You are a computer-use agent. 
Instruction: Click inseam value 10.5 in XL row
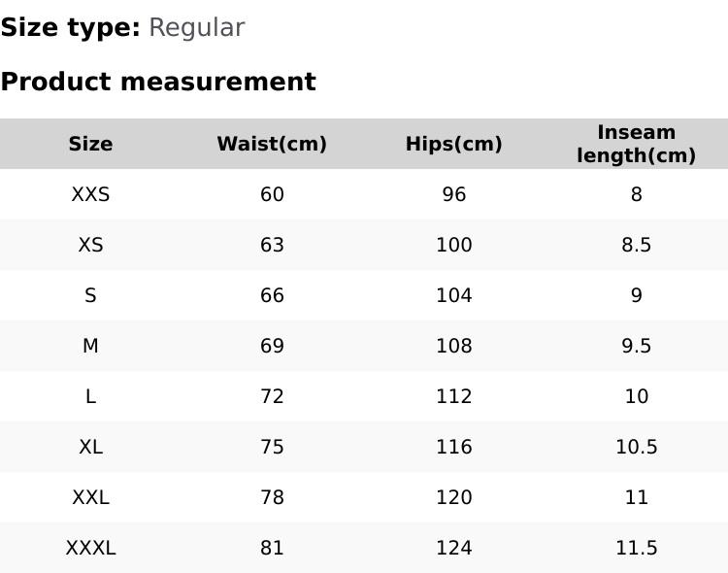point(636,447)
